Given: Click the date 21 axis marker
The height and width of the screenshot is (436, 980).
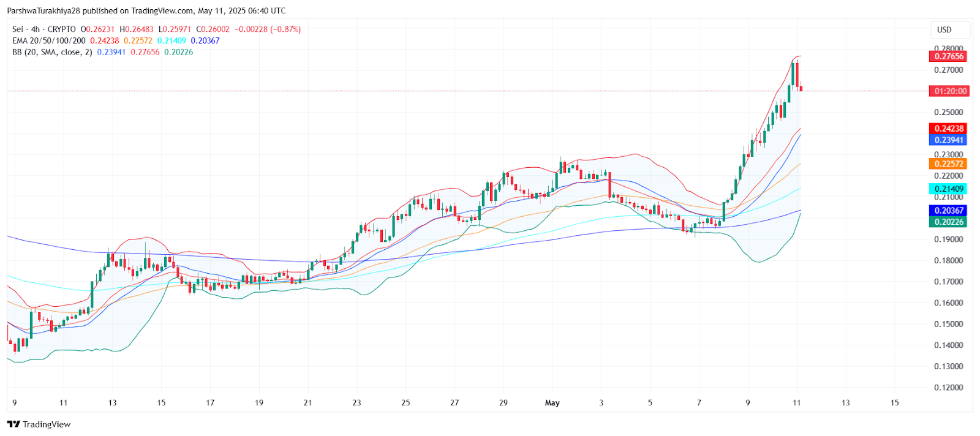Looking at the screenshot, I should click(x=308, y=403).
